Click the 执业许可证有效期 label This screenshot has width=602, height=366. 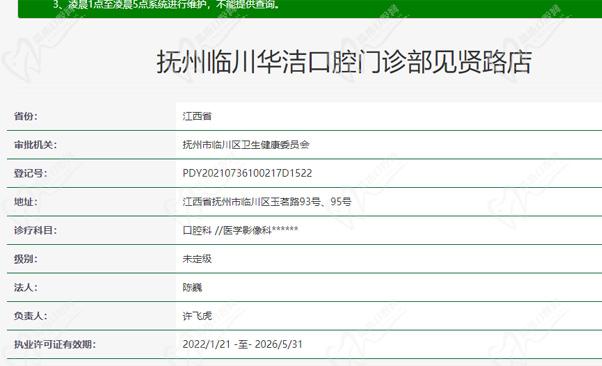click(55, 344)
